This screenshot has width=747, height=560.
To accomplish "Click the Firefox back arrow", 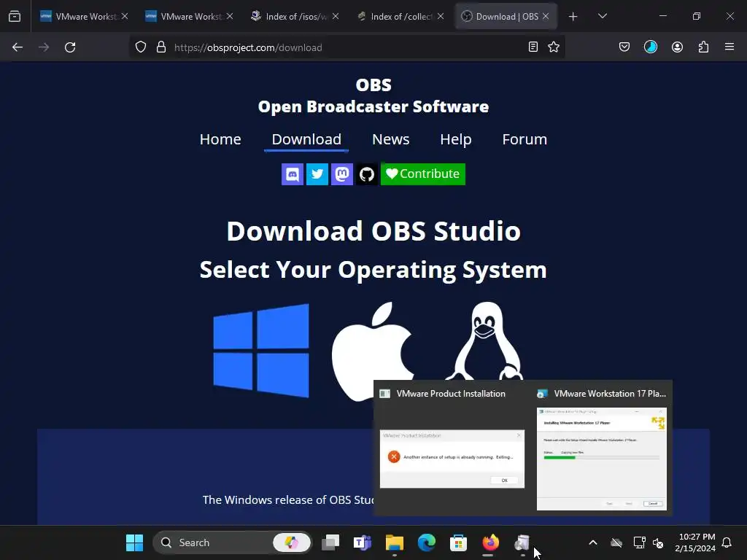I will pyautogui.click(x=18, y=47).
